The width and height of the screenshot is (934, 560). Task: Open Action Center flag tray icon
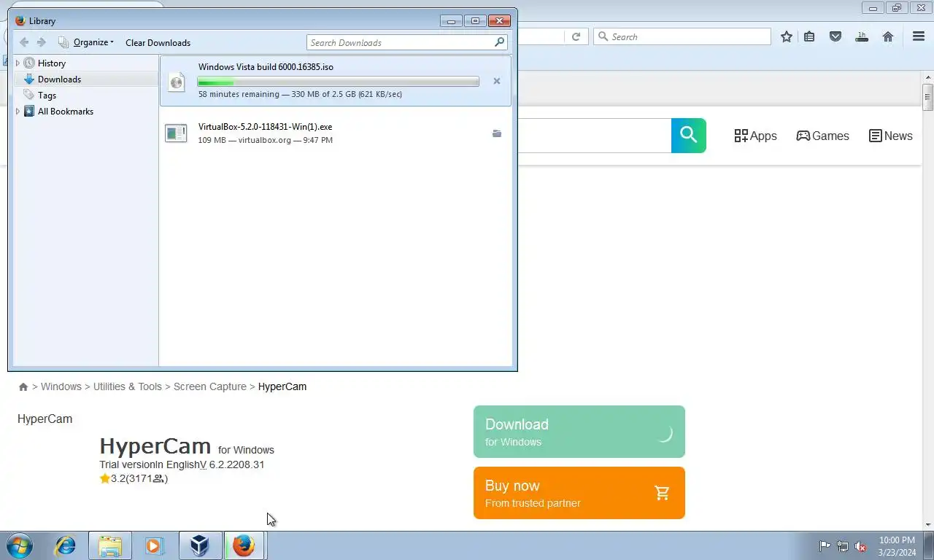coord(825,546)
